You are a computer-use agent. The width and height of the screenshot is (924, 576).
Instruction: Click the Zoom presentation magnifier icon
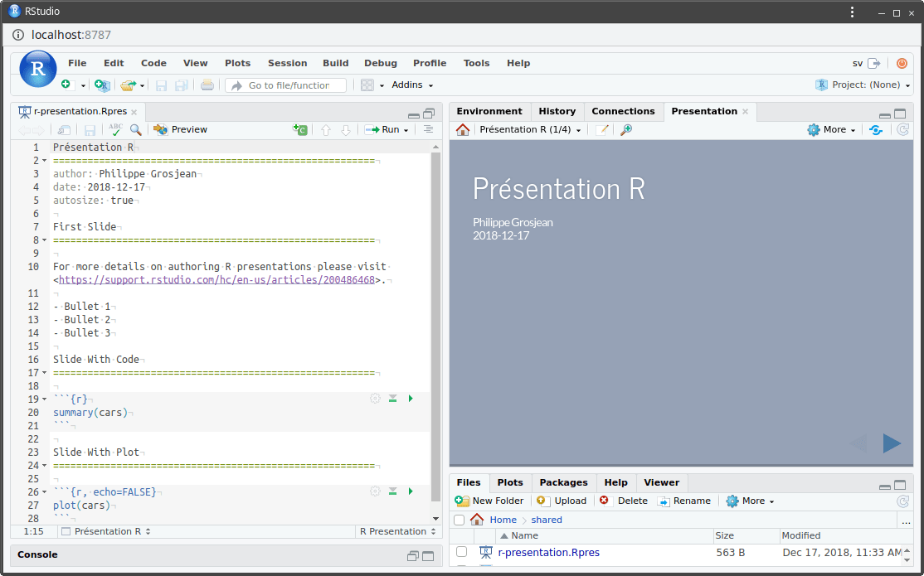pos(626,129)
